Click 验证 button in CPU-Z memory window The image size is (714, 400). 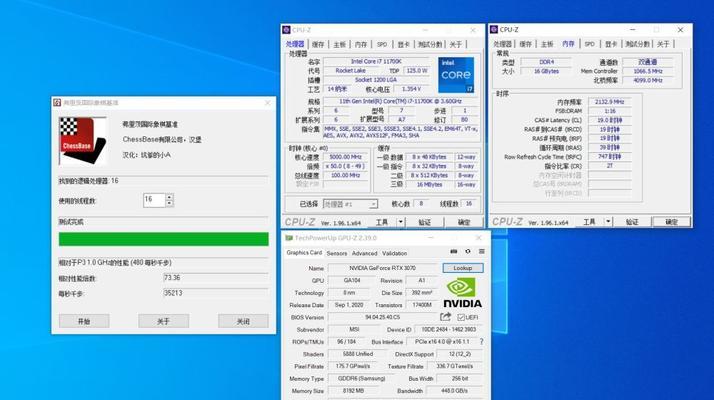pos(632,221)
